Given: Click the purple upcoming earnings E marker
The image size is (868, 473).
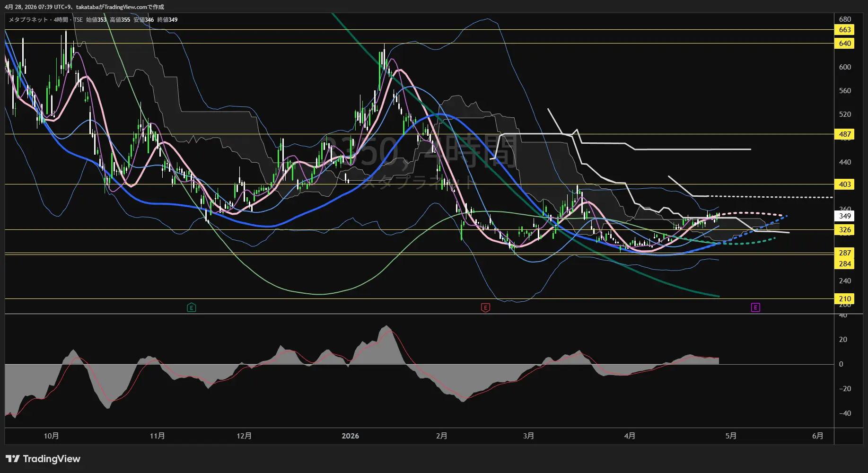Looking at the screenshot, I should coord(755,308).
